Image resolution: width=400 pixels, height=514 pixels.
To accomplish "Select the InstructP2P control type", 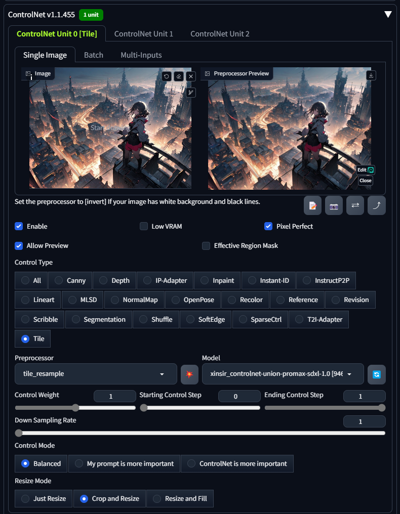I will pos(326,280).
